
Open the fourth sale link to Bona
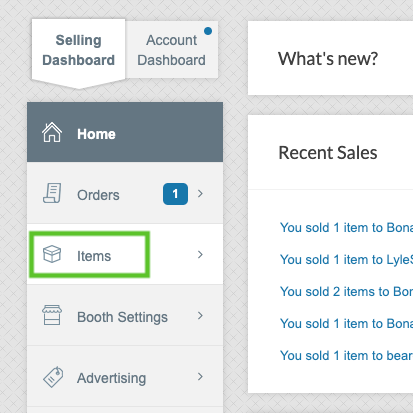pyautogui.click(x=346, y=324)
